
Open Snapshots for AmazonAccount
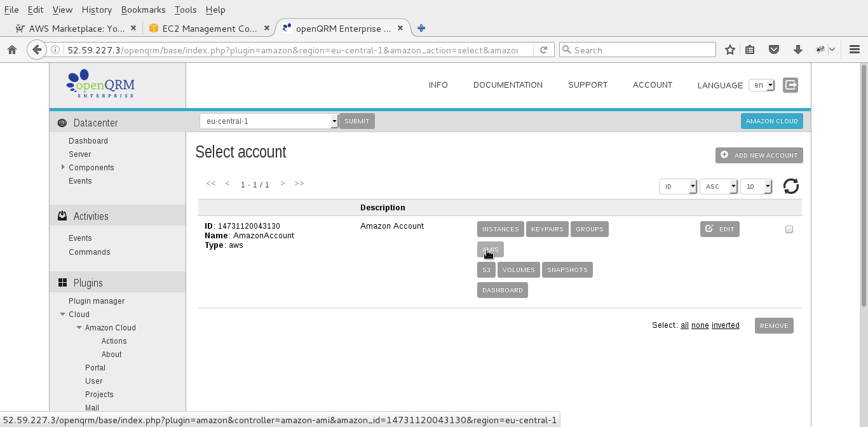coord(567,269)
